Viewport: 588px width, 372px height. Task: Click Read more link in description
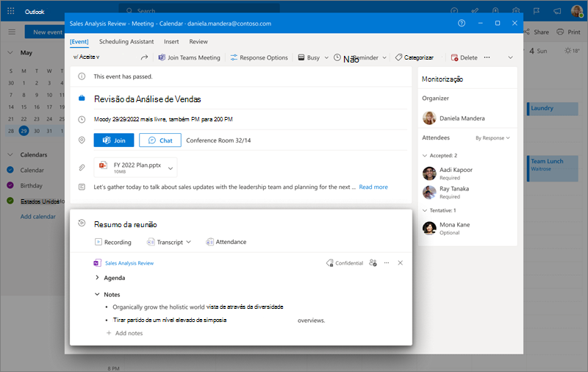pos(373,187)
